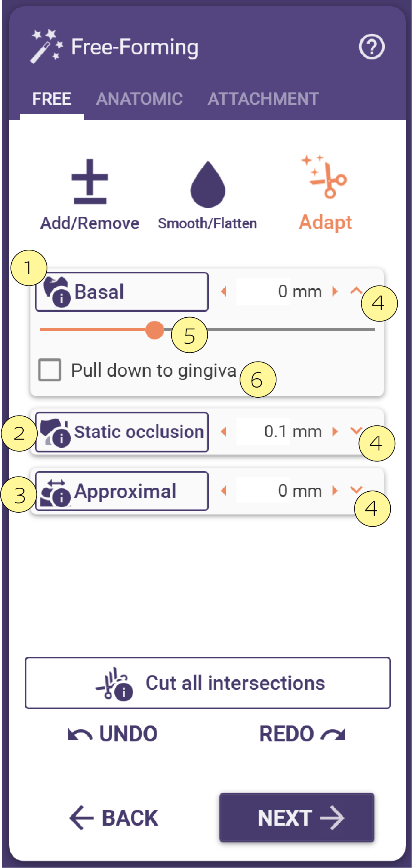
Task: Click the Basal distance slider handle
Action: [x=155, y=330]
